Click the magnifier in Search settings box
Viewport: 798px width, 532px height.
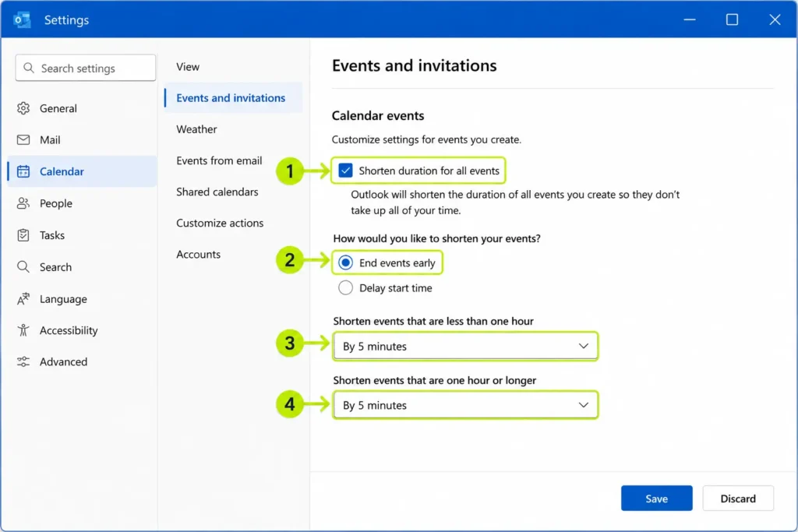click(x=29, y=68)
